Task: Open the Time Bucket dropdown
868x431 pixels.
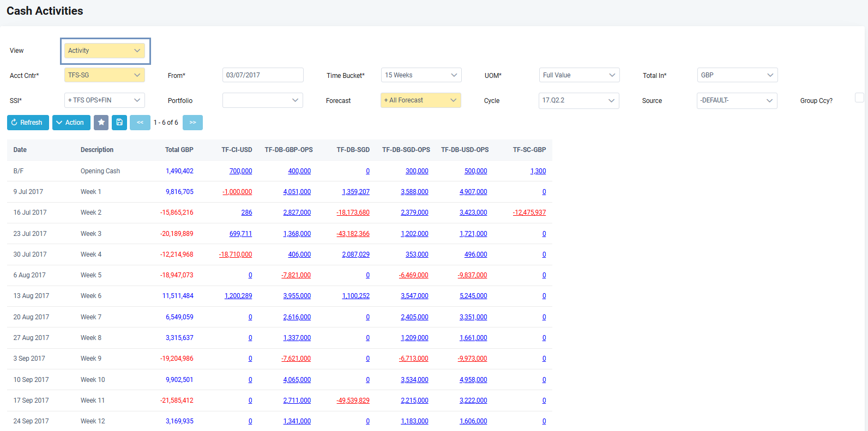Action: point(421,75)
